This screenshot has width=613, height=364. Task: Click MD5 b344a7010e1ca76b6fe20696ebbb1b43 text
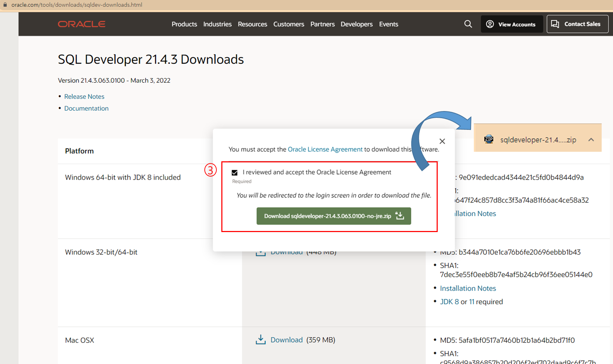pyautogui.click(x=510, y=252)
